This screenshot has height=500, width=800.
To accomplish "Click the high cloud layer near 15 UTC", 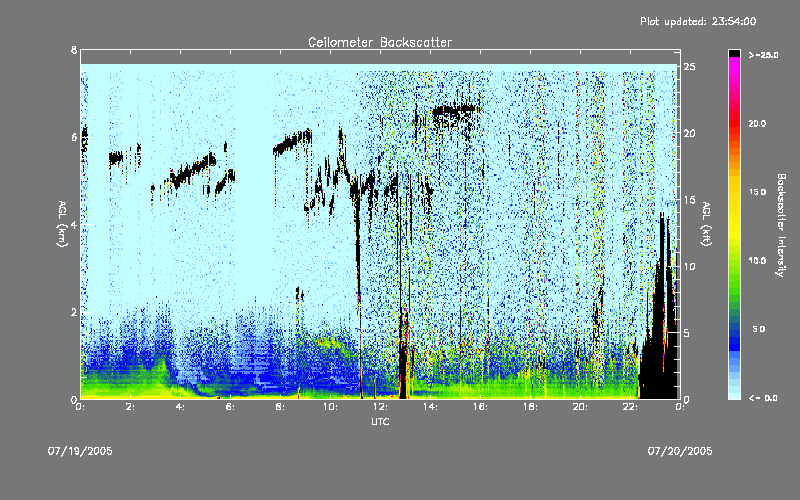I will (x=456, y=109).
